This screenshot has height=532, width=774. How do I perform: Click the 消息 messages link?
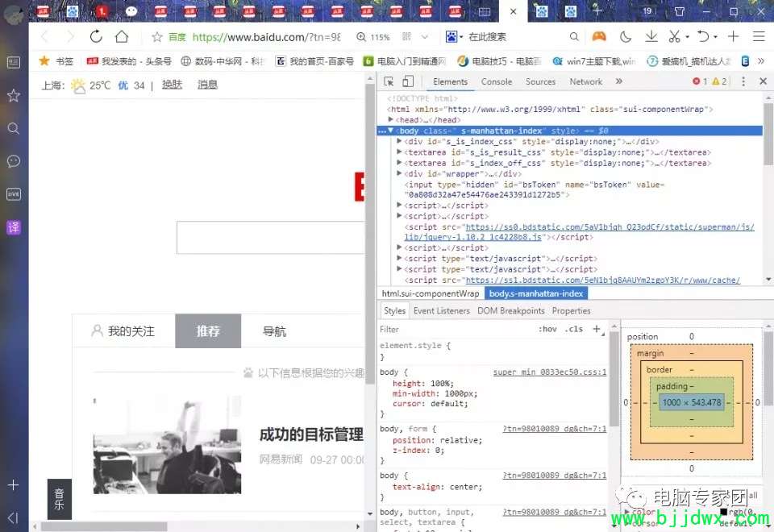click(207, 85)
